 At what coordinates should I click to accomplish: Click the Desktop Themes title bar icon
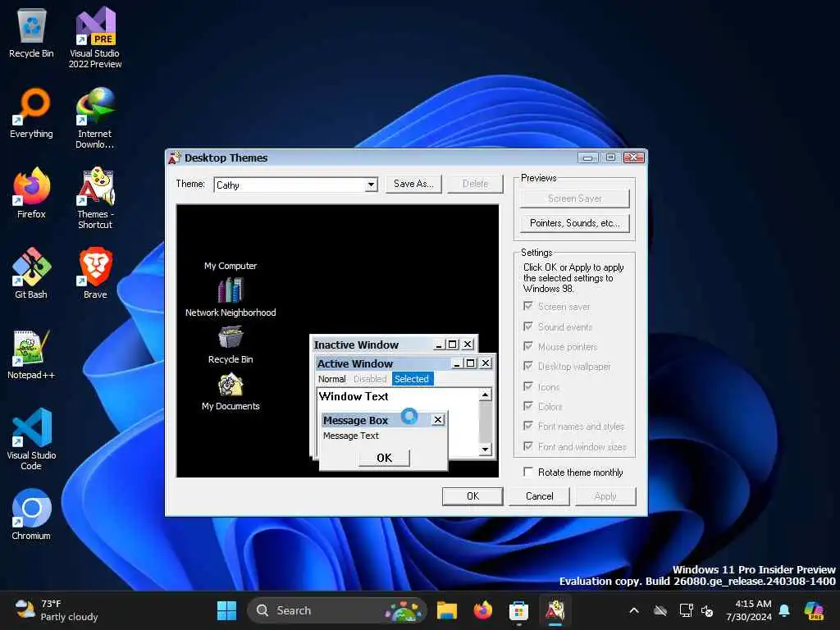pos(175,157)
